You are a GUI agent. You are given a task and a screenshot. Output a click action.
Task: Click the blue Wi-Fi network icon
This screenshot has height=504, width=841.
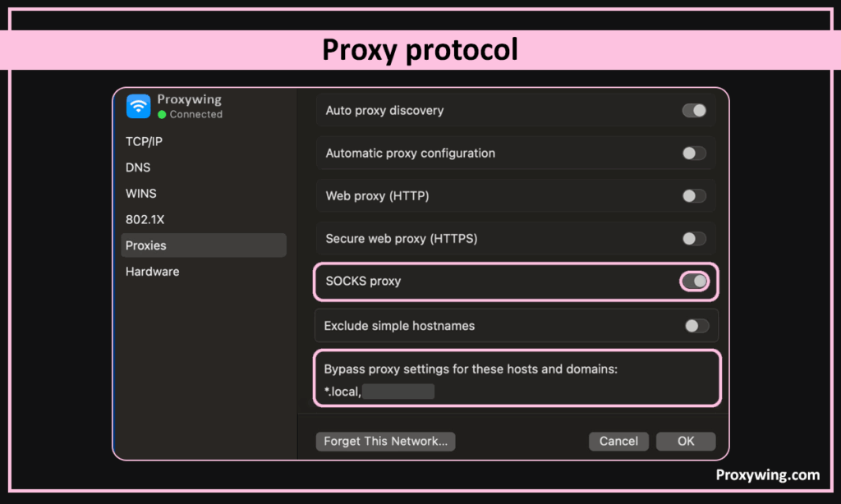(x=138, y=106)
